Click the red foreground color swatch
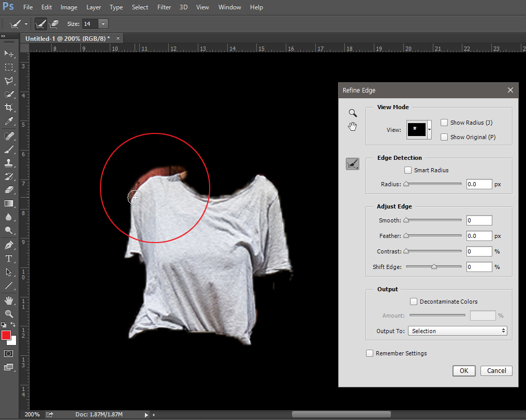This screenshot has height=420, width=526. (6, 335)
